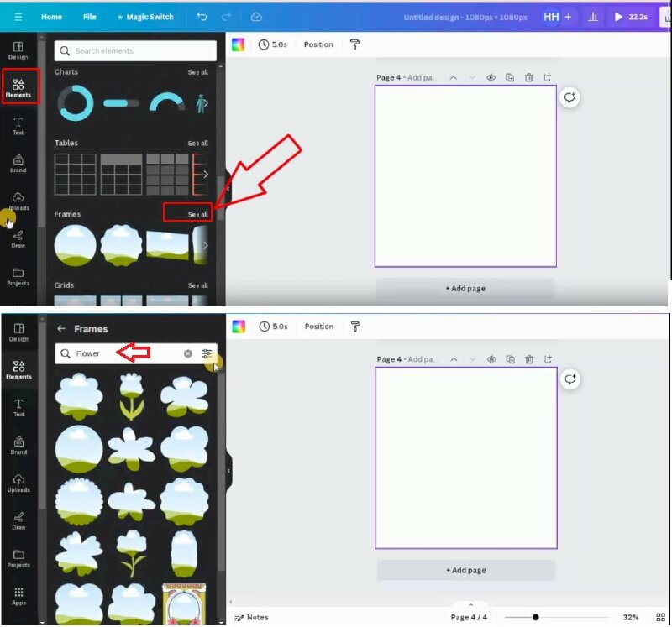Click the Magic Switch button
The width and height of the screenshot is (672, 627).
(145, 17)
